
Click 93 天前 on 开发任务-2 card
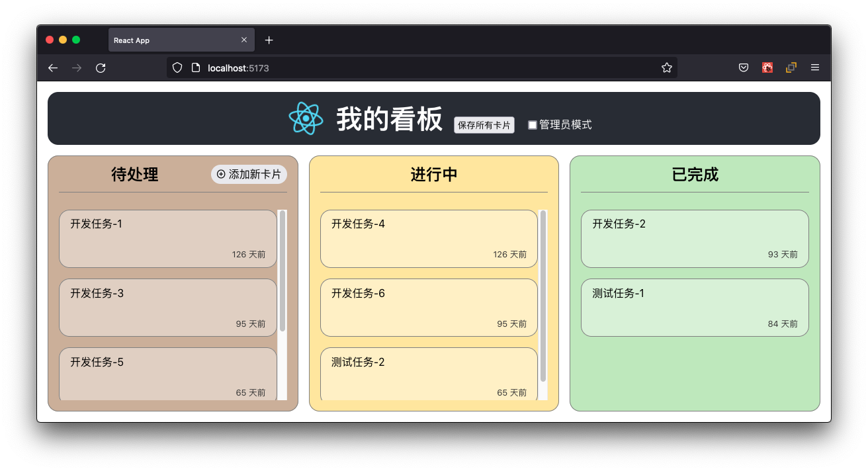tap(783, 255)
